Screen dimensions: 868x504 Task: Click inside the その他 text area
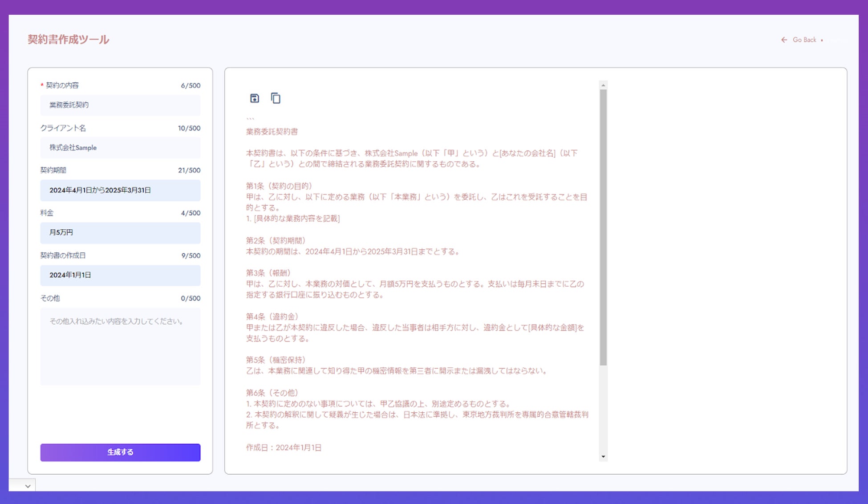pos(120,346)
